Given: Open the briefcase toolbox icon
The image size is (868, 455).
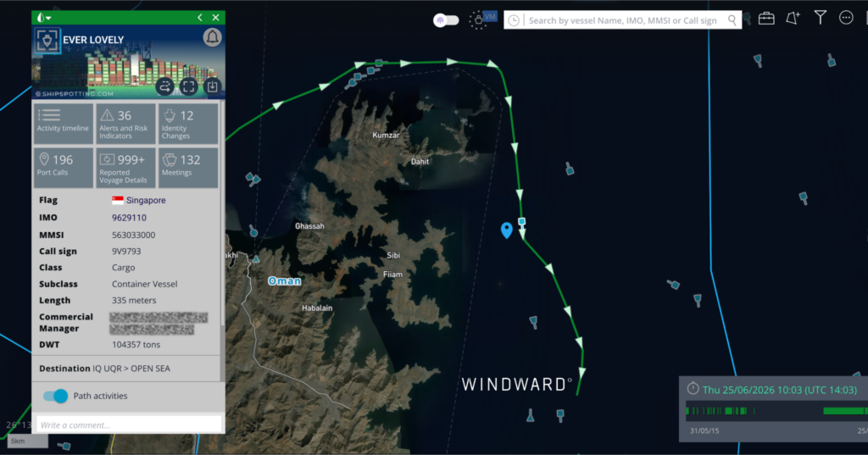Looking at the screenshot, I should pos(766,19).
